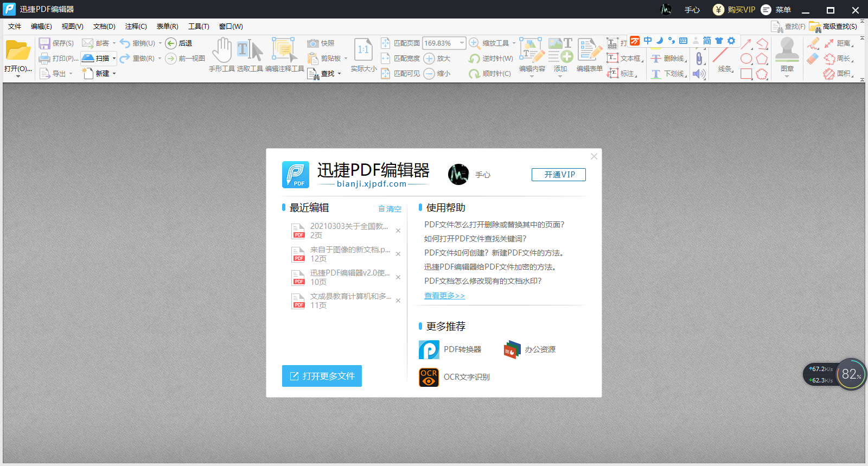This screenshot has width=868, height=466.
Task: Expand the 新建 dropdown arrow
Action: [114, 74]
